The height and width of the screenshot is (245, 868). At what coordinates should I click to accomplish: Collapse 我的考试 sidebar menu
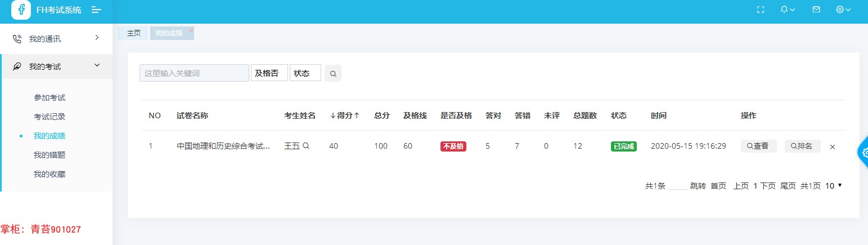click(56, 66)
